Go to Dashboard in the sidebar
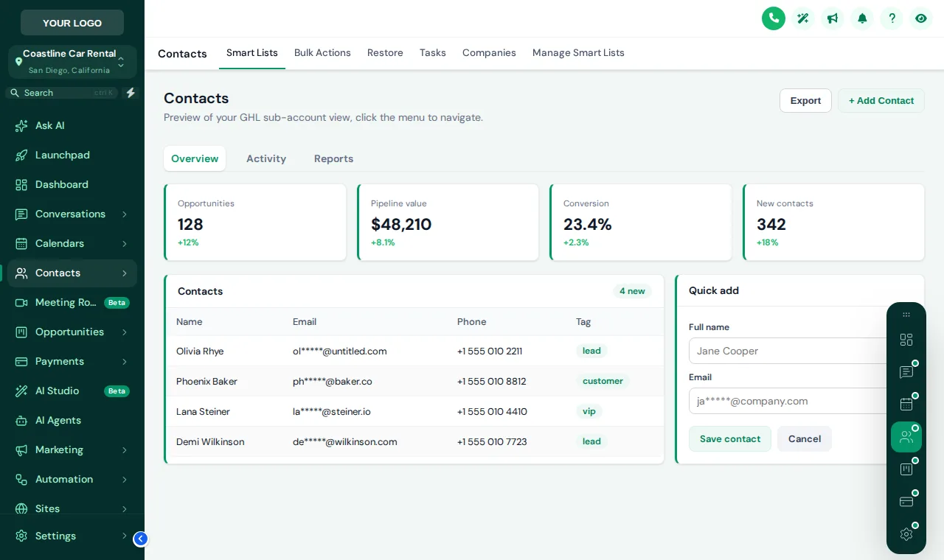Screen dimensions: 944x560 tap(72, 184)
